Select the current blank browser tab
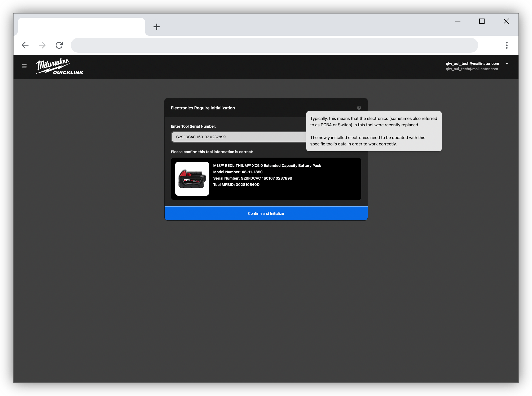Viewport: 532px width, 396px height. pos(81,27)
